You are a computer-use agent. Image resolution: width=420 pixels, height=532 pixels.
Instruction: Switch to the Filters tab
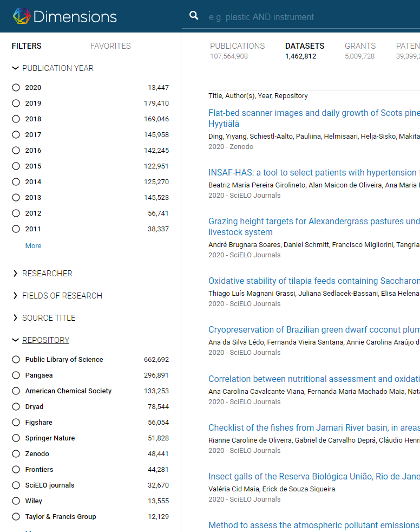(x=27, y=46)
